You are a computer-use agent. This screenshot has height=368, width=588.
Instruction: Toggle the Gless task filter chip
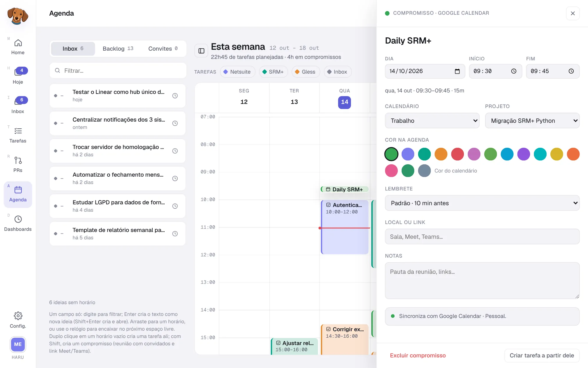pos(305,72)
